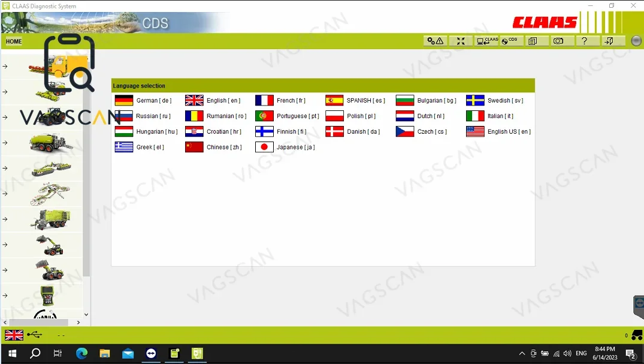This screenshot has width=644, height=364.
Task: Open the HOME menu item
Action: click(x=14, y=41)
